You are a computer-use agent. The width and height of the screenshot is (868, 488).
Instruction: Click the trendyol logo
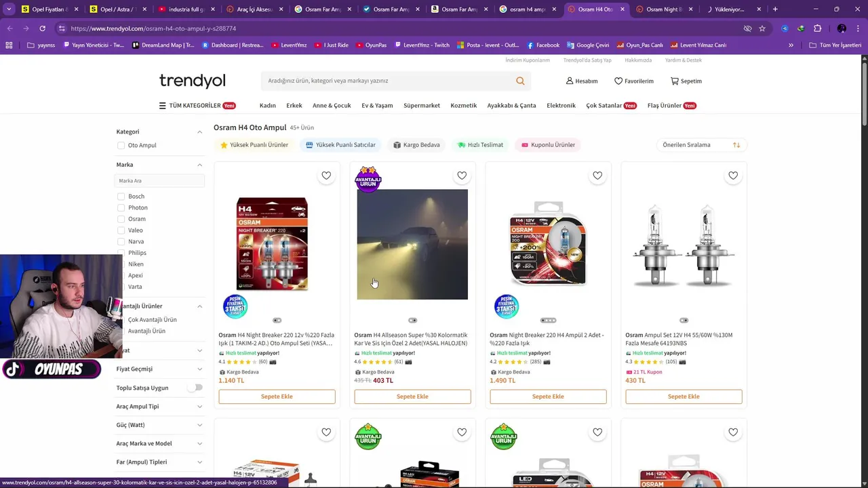click(193, 81)
